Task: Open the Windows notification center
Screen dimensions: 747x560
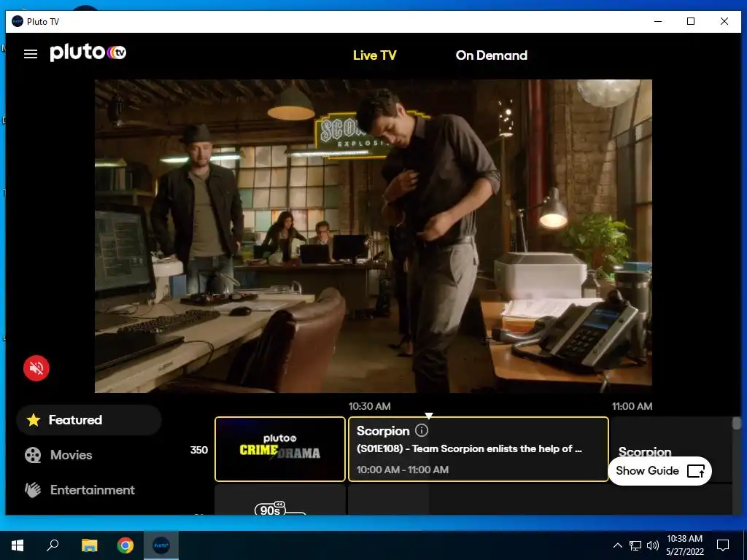Action: [723, 545]
